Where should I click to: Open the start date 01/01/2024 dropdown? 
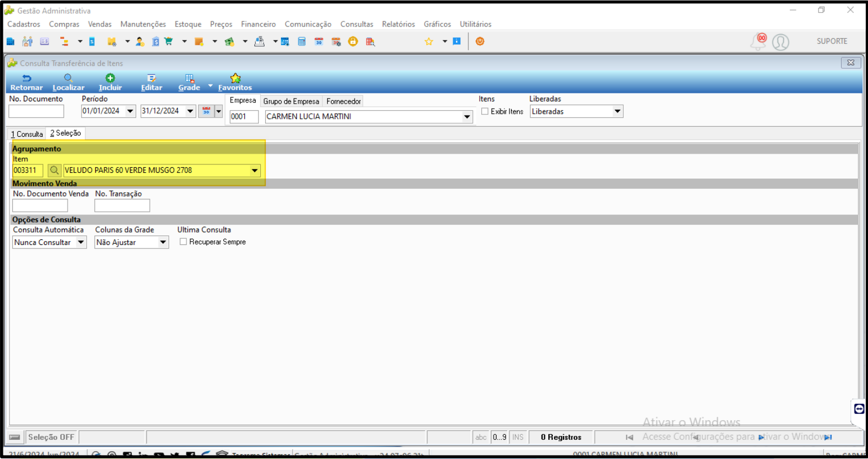point(131,111)
